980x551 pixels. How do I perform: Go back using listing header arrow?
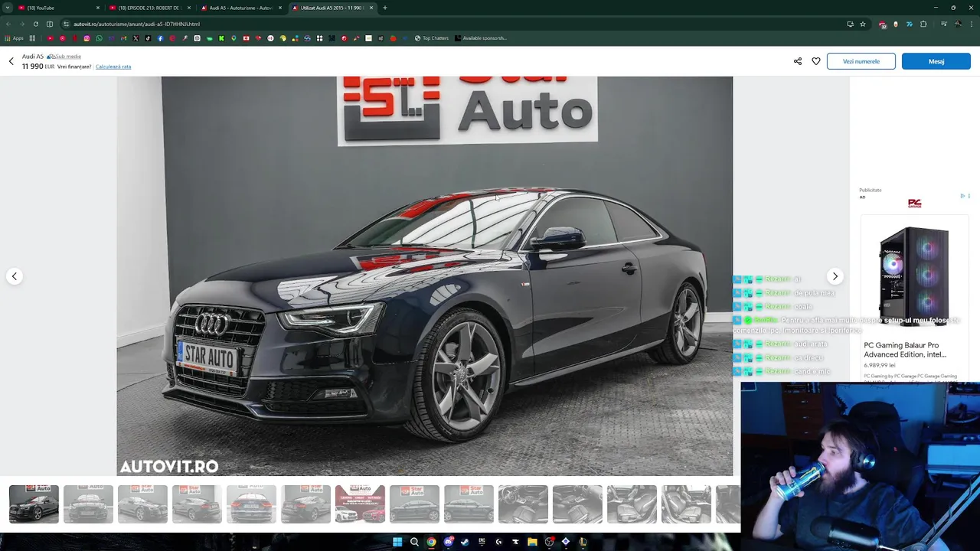[11, 61]
